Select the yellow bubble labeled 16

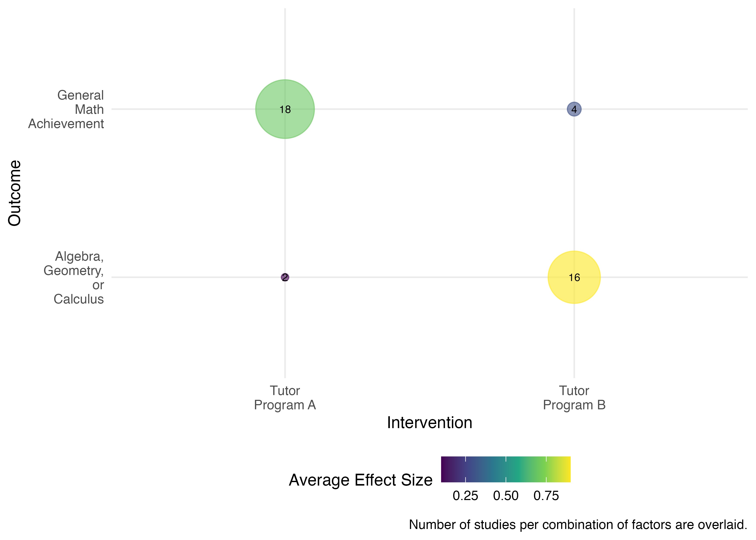(574, 277)
